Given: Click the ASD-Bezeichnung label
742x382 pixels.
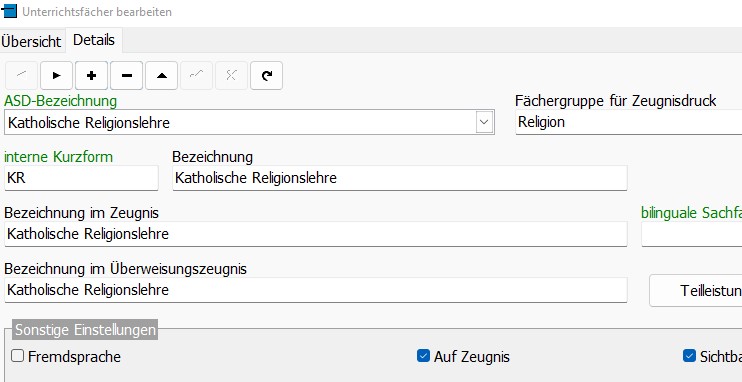Looking at the screenshot, I should 61,101.
